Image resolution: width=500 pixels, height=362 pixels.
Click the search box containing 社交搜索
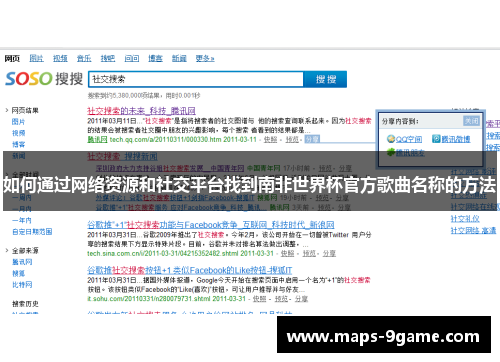pyautogui.click(x=196, y=79)
